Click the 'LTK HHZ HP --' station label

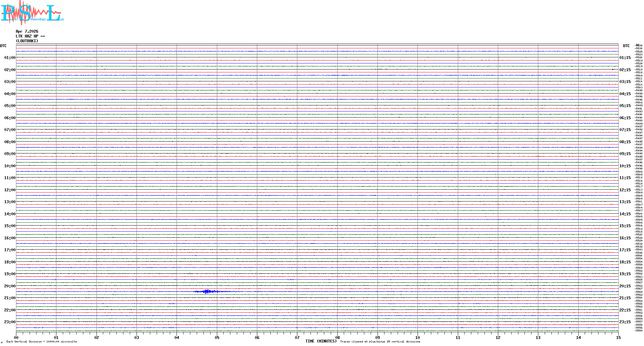click(x=30, y=36)
